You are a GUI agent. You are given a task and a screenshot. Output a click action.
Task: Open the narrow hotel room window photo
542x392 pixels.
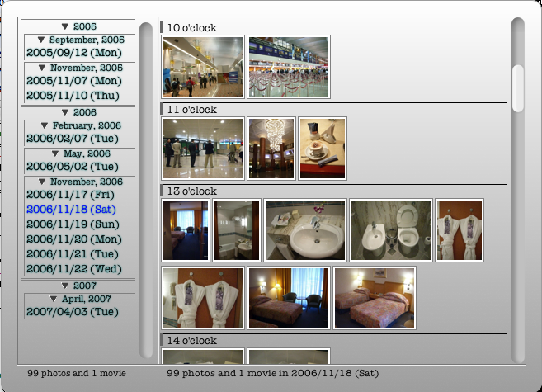(x=186, y=230)
